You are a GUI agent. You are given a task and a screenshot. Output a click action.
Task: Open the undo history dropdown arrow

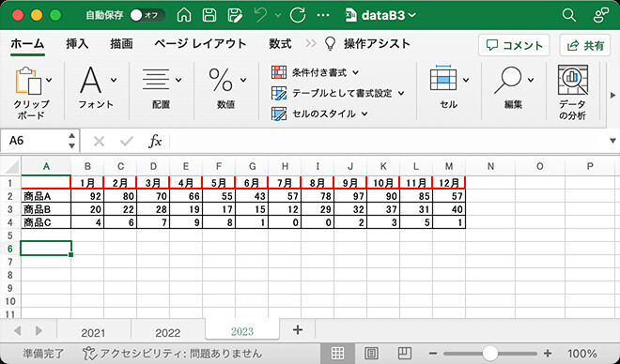pyautogui.click(x=278, y=15)
